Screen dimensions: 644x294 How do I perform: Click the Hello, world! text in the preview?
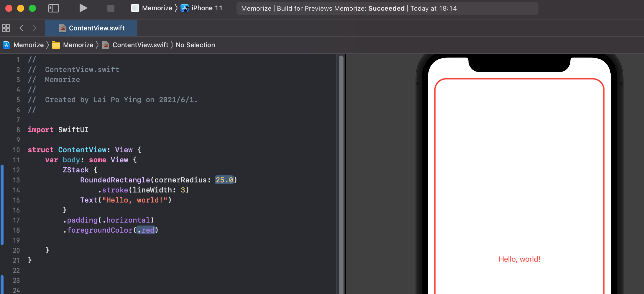pos(520,259)
